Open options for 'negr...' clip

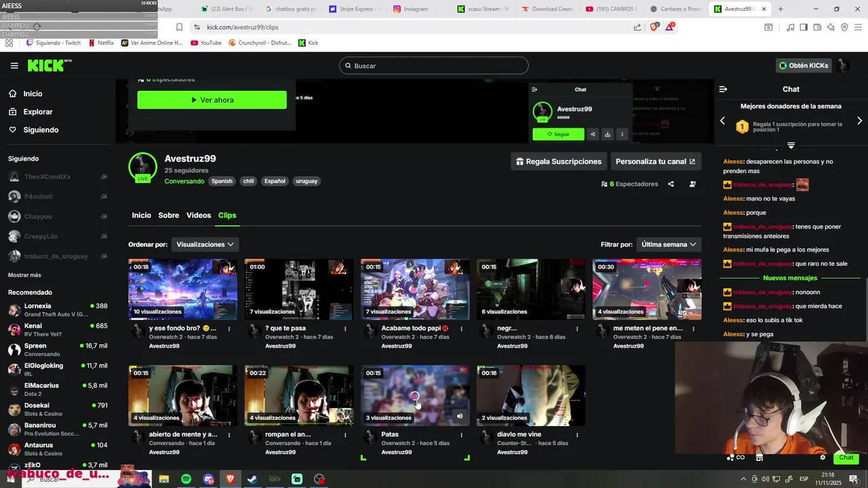point(577,329)
